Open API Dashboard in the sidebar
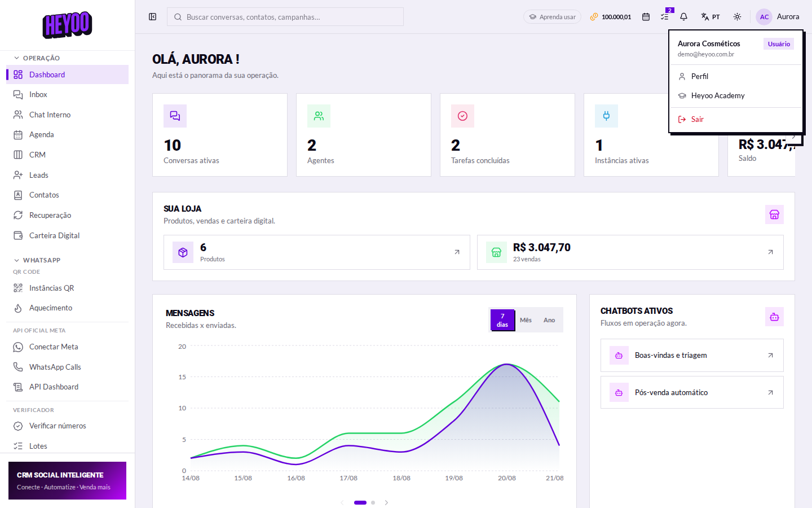The image size is (812, 508). pos(67,387)
